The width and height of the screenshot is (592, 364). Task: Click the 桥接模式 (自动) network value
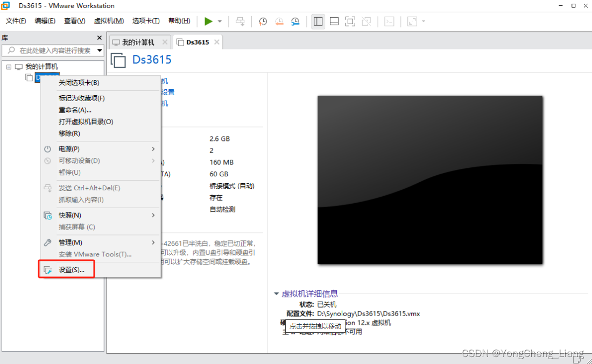(232, 186)
